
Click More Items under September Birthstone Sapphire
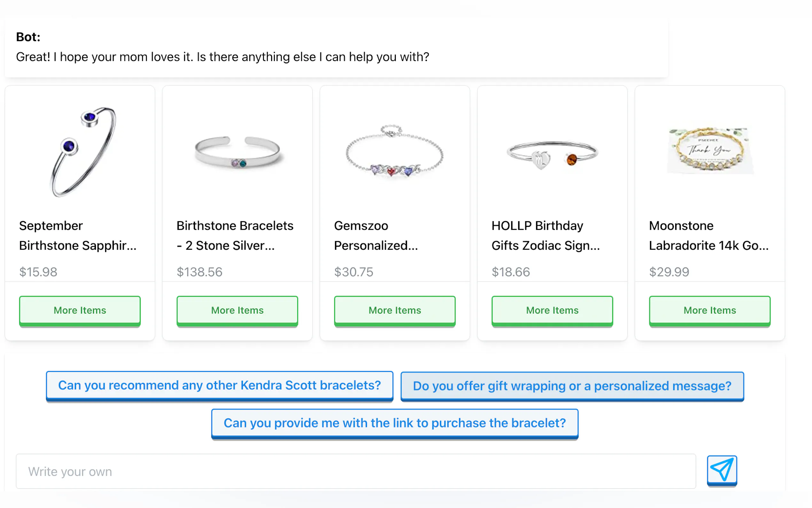[x=80, y=310]
